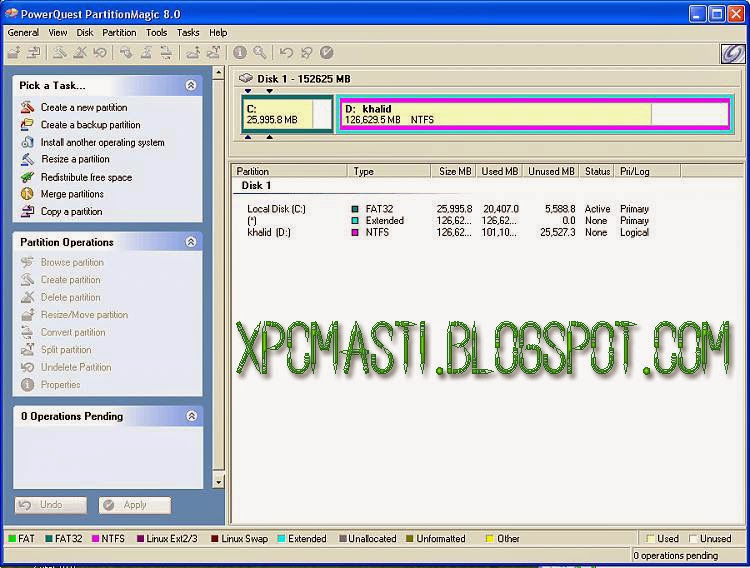Viewport: 750px width, 568px height.
Task: Click the Properties info toolbar icon
Action: [240, 52]
